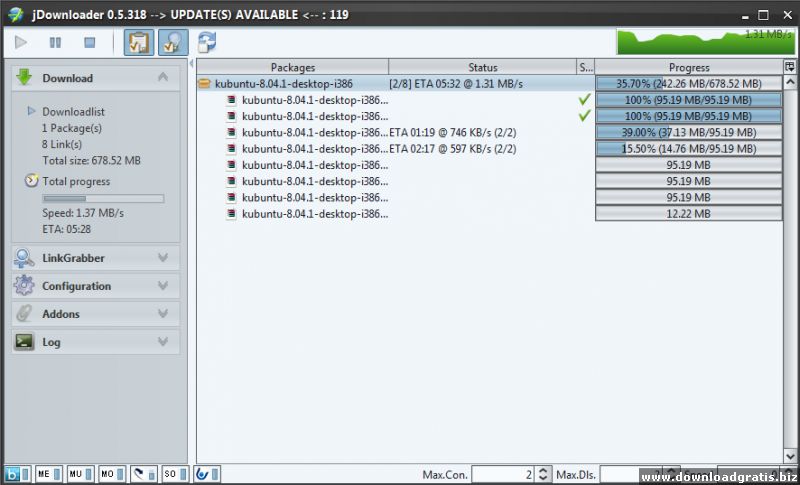Image resolution: width=800 pixels, height=485 pixels.
Task: Click the narrow S... column header
Action: (x=586, y=67)
